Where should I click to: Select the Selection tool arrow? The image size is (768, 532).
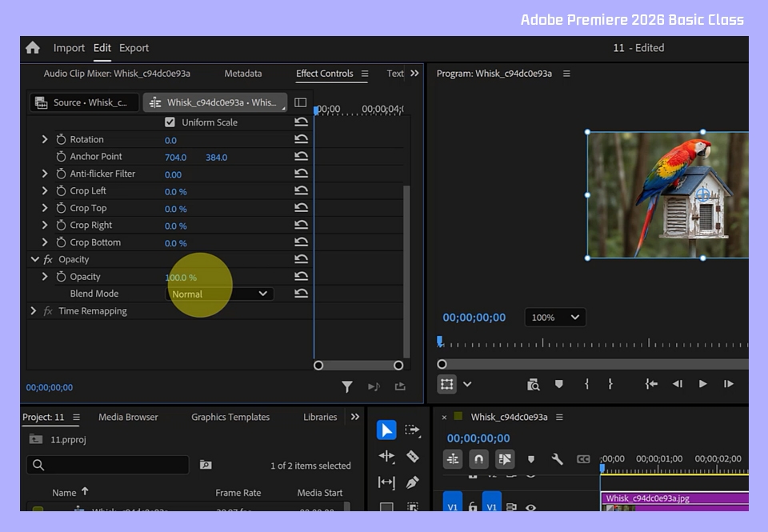click(386, 430)
